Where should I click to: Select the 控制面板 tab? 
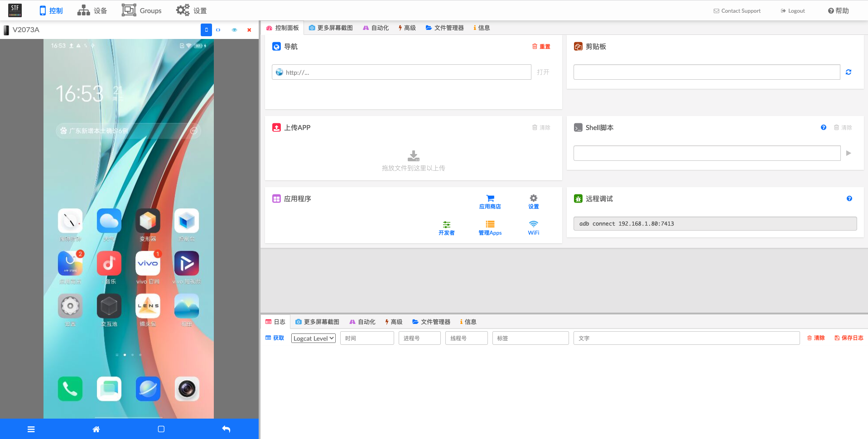[282, 28]
